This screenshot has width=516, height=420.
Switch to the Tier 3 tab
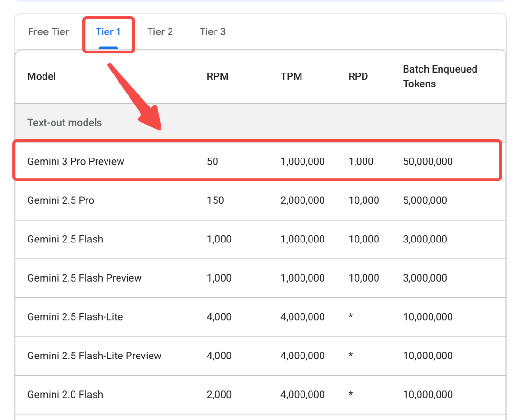click(x=213, y=32)
